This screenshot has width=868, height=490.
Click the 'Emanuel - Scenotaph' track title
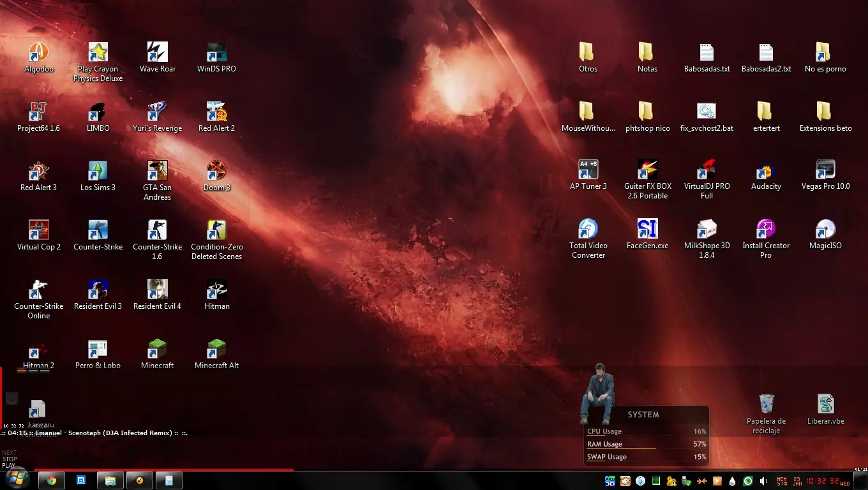(x=104, y=433)
